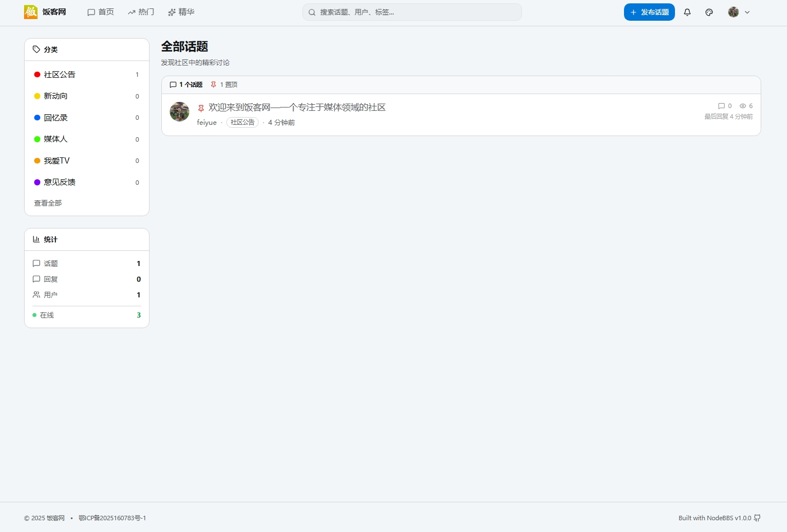Open the theme palette icon
The image size is (787, 532).
[x=709, y=12]
